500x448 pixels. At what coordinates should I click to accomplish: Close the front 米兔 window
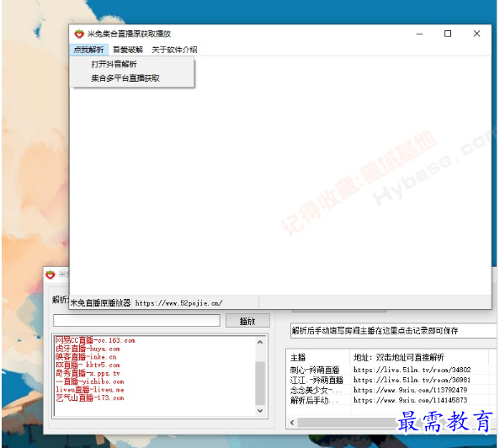(476, 34)
